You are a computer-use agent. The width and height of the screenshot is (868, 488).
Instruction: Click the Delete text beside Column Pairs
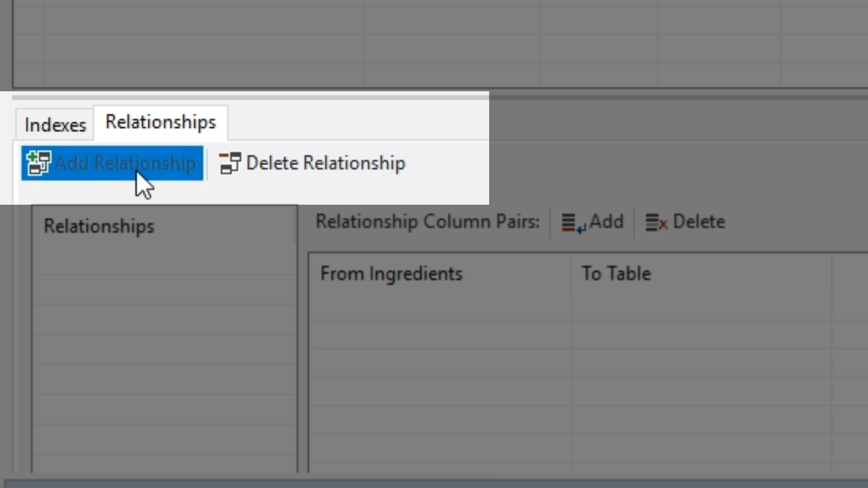(x=698, y=222)
